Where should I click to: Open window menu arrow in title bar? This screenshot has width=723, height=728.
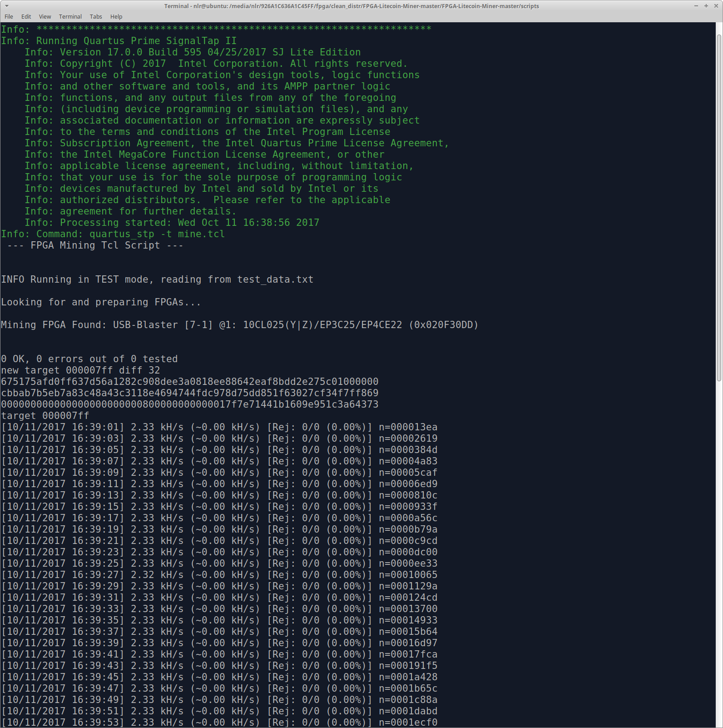pos(6,6)
